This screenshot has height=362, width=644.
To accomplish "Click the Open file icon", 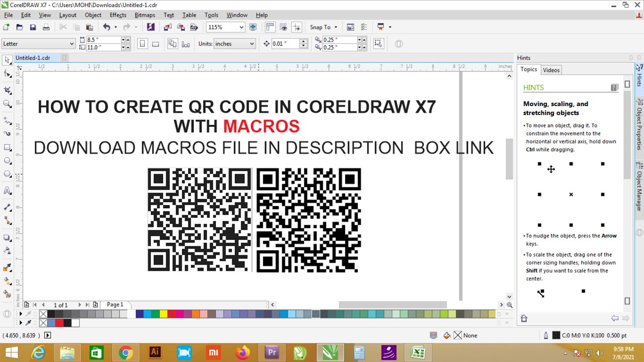I will pyautogui.click(x=20, y=27).
